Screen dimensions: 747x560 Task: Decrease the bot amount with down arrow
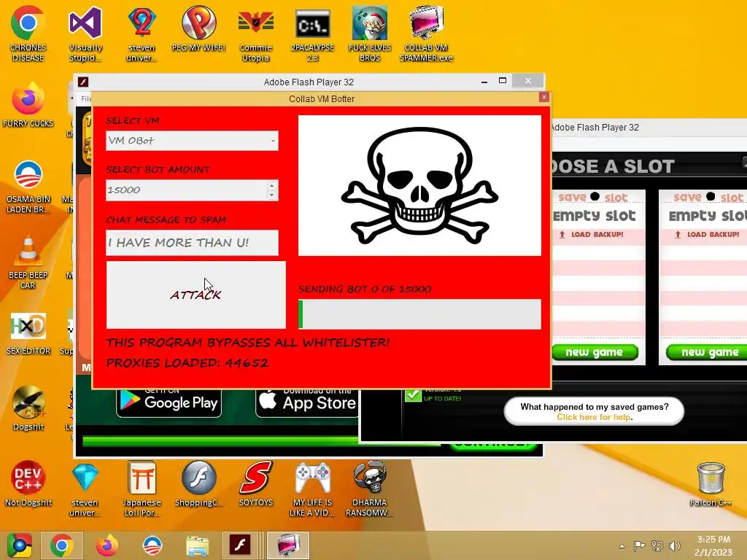[271, 195]
